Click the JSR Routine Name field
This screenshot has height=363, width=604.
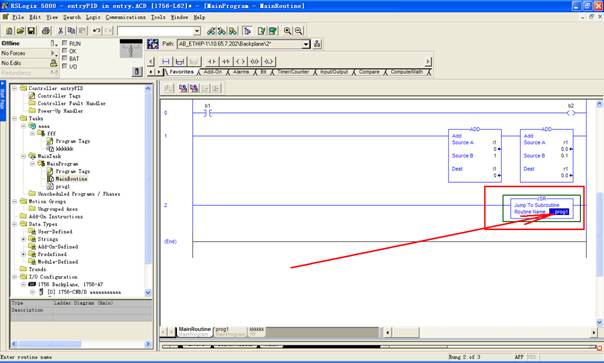(559, 212)
